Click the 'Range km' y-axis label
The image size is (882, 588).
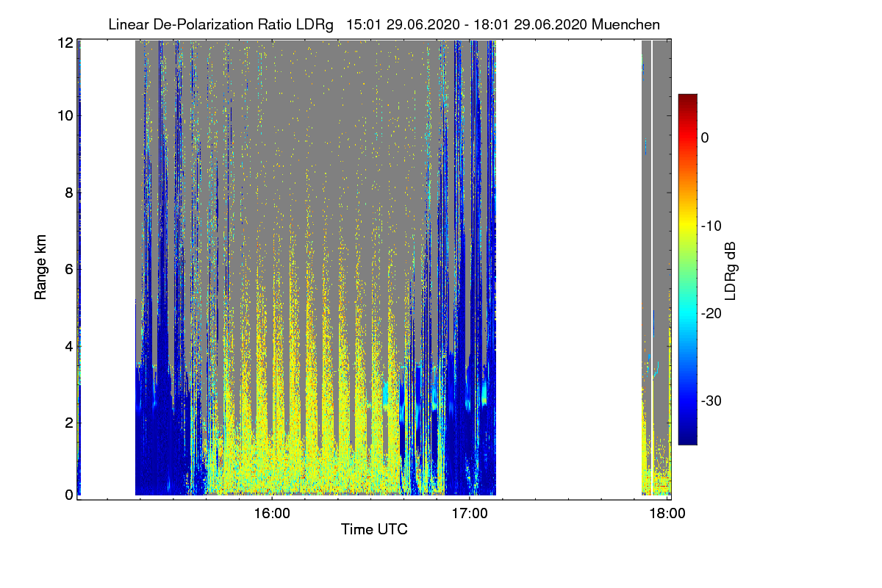click(40, 268)
